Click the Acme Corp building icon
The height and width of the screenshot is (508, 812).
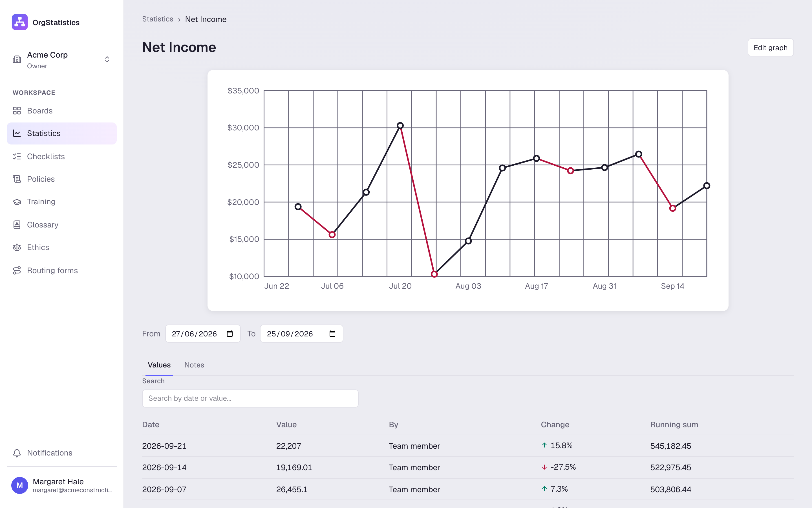pyautogui.click(x=17, y=60)
